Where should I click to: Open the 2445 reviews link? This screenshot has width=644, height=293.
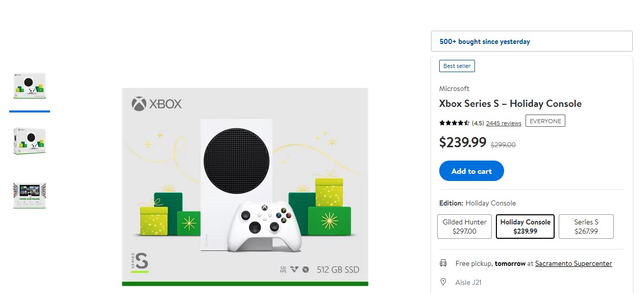504,123
